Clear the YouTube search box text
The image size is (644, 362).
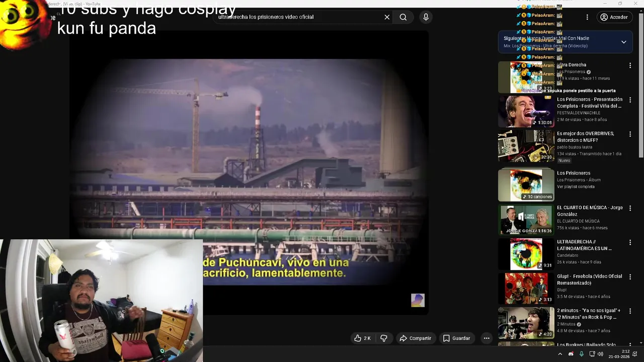coord(387,17)
